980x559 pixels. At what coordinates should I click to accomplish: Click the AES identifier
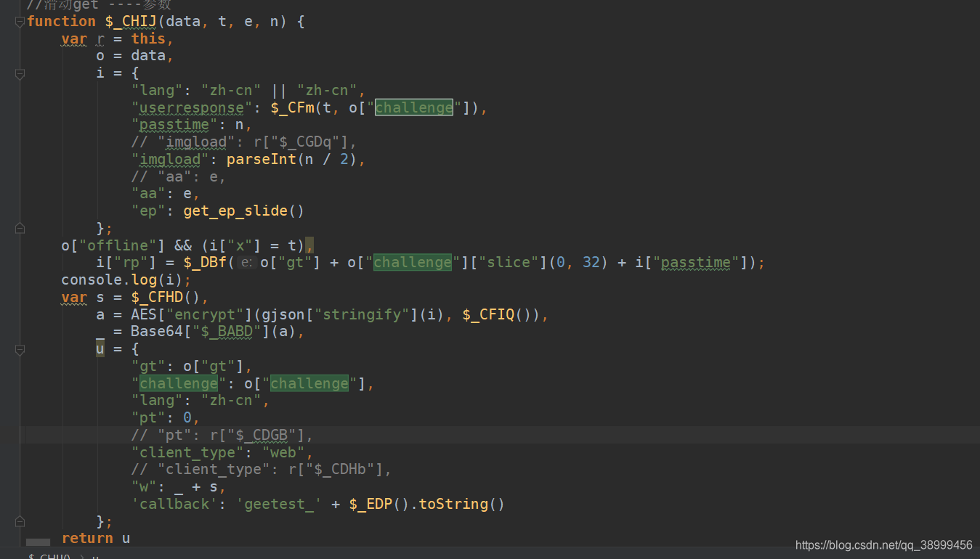[x=144, y=314]
